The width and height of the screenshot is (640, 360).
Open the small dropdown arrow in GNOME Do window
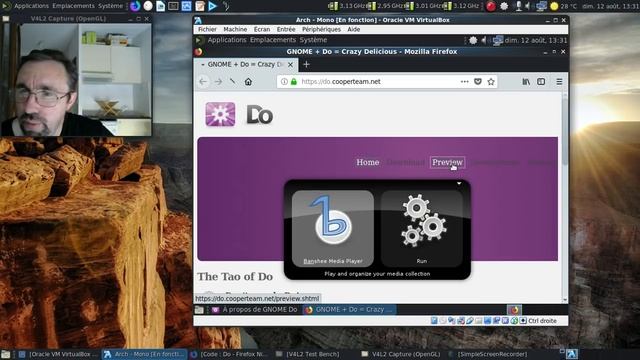[x=459, y=184]
